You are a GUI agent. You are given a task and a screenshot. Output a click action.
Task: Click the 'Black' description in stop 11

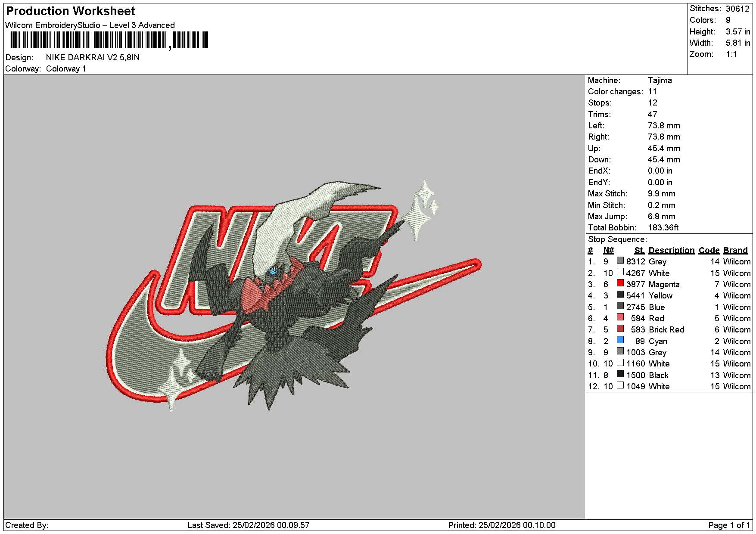(659, 376)
